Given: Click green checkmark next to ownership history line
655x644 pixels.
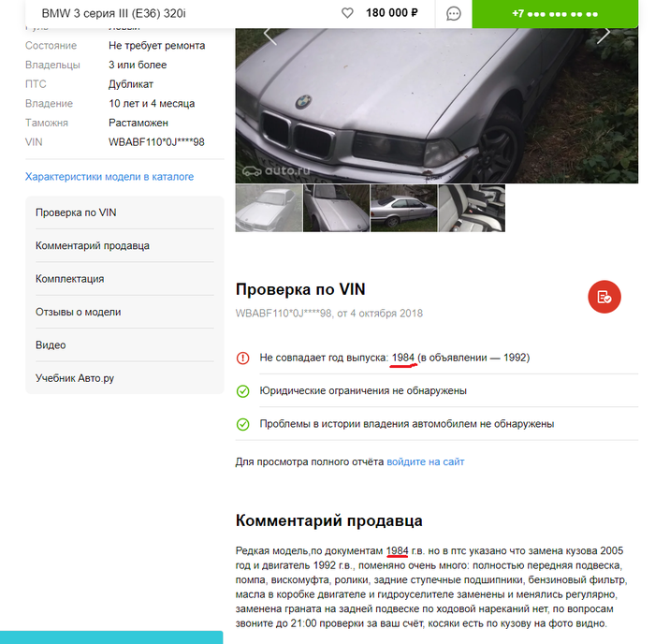Looking at the screenshot, I should click(x=242, y=424).
